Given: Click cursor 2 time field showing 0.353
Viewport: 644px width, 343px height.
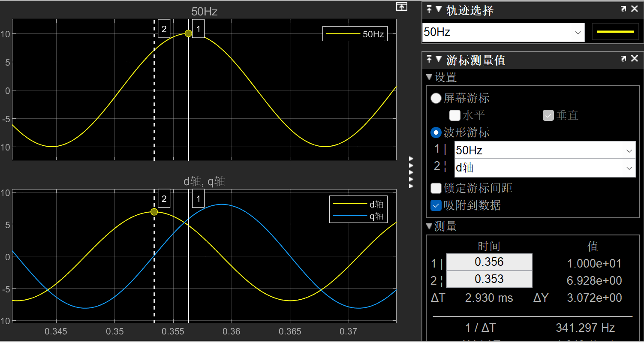Looking at the screenshot, I should coord(489,279).
